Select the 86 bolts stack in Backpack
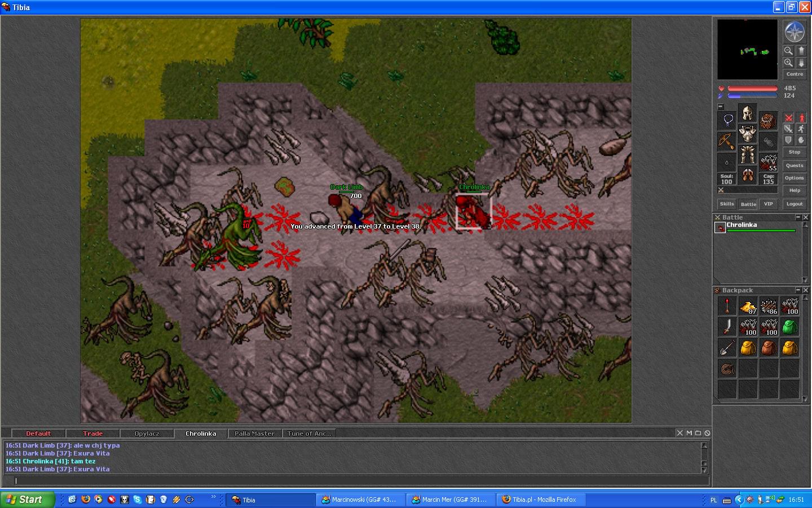The image size is (812, 508). [x=769, y=306]
